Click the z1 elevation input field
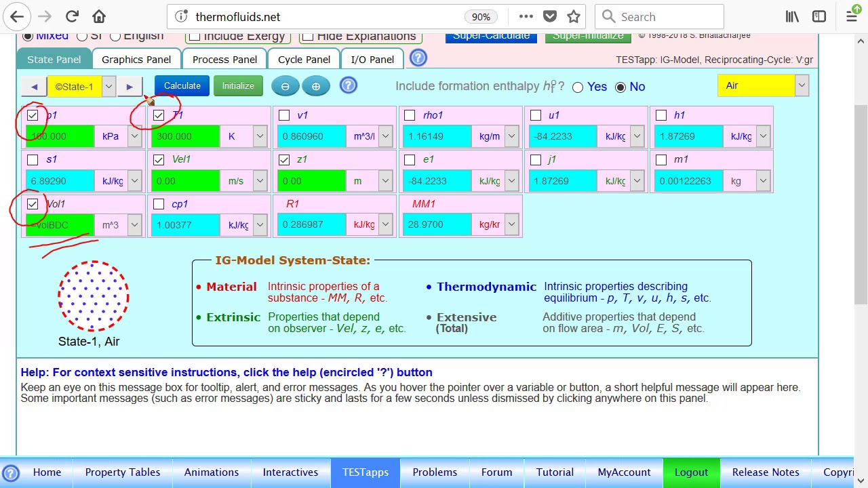This screenshot has width=868, height=488. point(311,181)
